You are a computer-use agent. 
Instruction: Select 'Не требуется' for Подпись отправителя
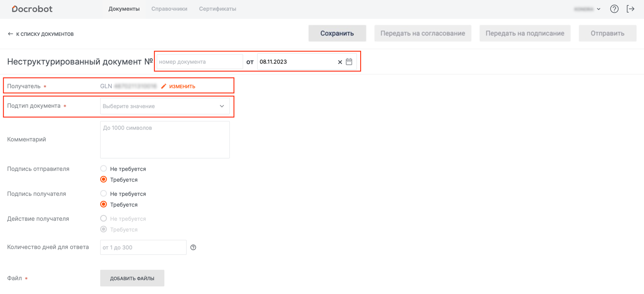click(x=104, y=168)
